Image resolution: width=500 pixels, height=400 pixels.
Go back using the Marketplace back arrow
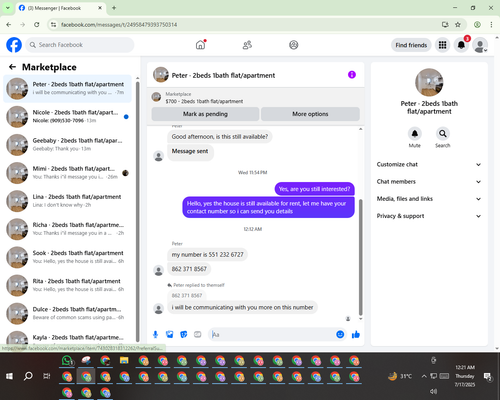tap(12, 67)
